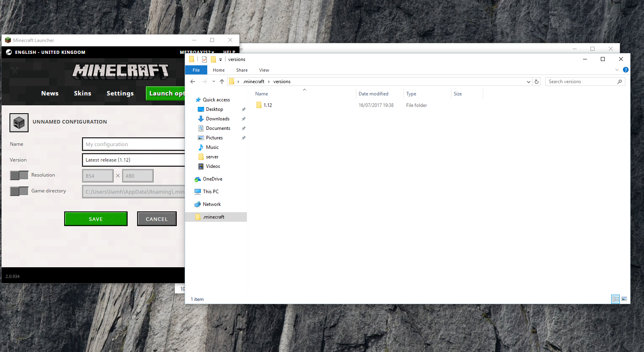Click the configuration block icon
The height and width of the screenshot is (352, 644).
(x=19, y=123)
